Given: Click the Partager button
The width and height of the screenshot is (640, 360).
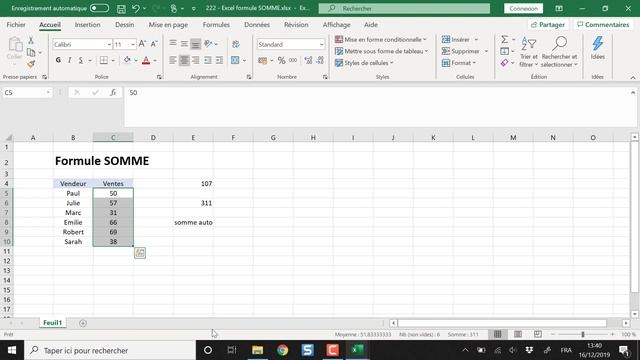Looking at the screenshot, I should click(x=548, y=24).
